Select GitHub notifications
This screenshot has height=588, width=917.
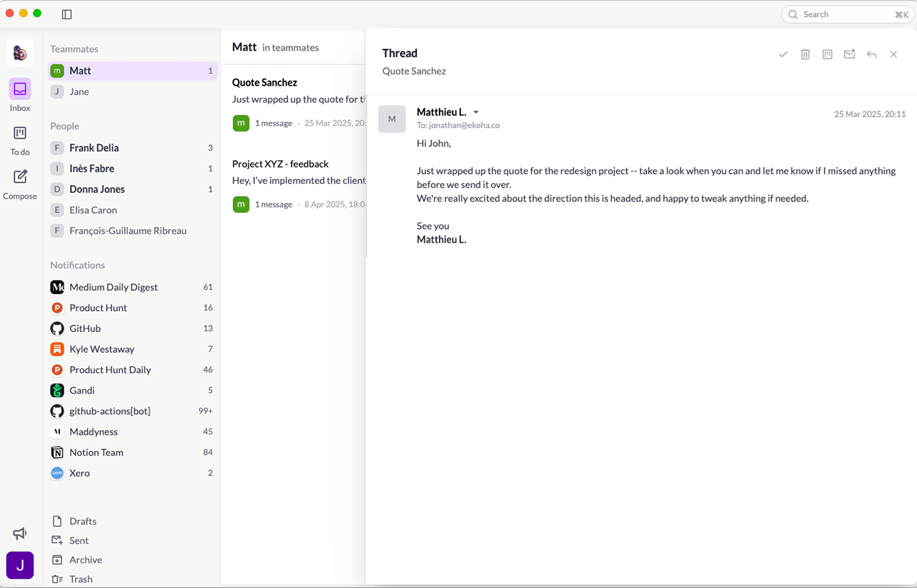point(85,328)
